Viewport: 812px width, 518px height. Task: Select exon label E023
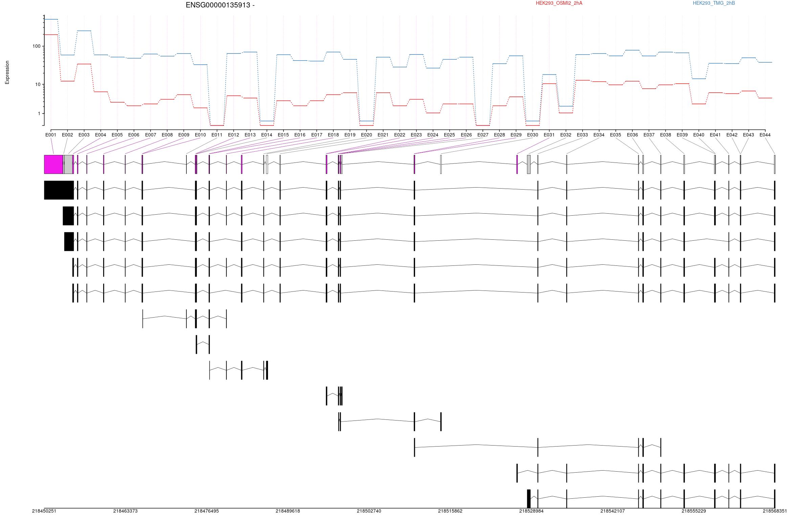416,135
